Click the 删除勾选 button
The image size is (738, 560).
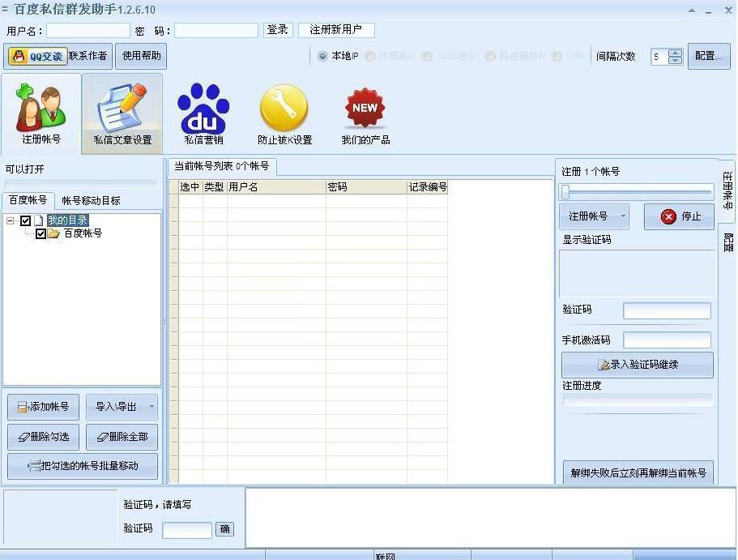click(x=43, y=437)
